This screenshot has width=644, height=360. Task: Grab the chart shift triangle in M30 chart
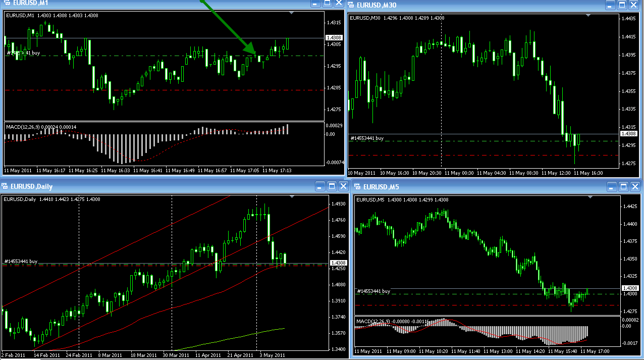tap(587, 16)
